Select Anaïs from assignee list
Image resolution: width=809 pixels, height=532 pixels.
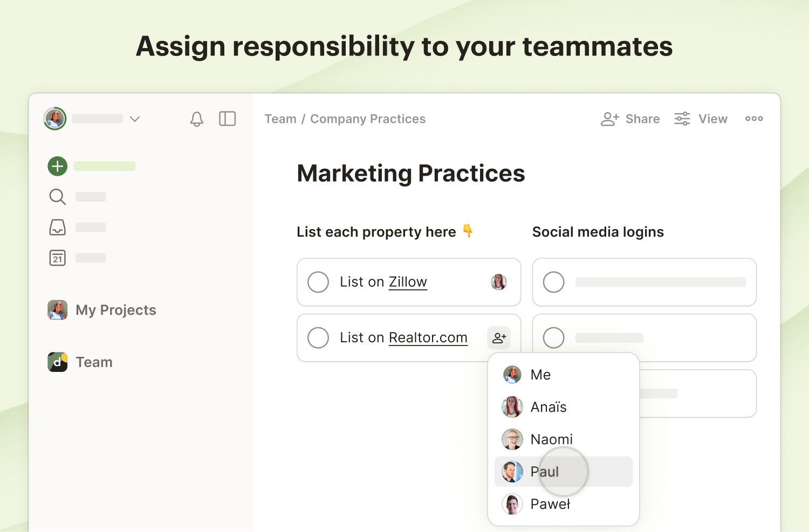coord(548,407)
